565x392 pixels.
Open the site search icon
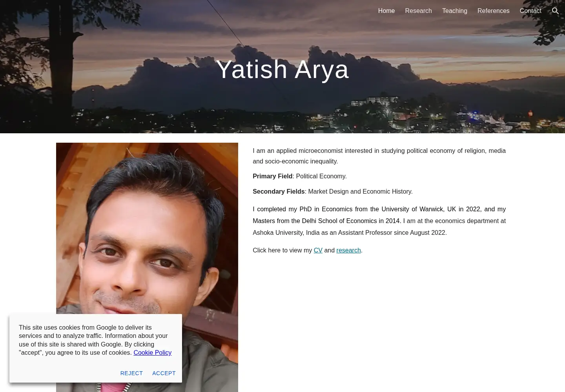555,11
